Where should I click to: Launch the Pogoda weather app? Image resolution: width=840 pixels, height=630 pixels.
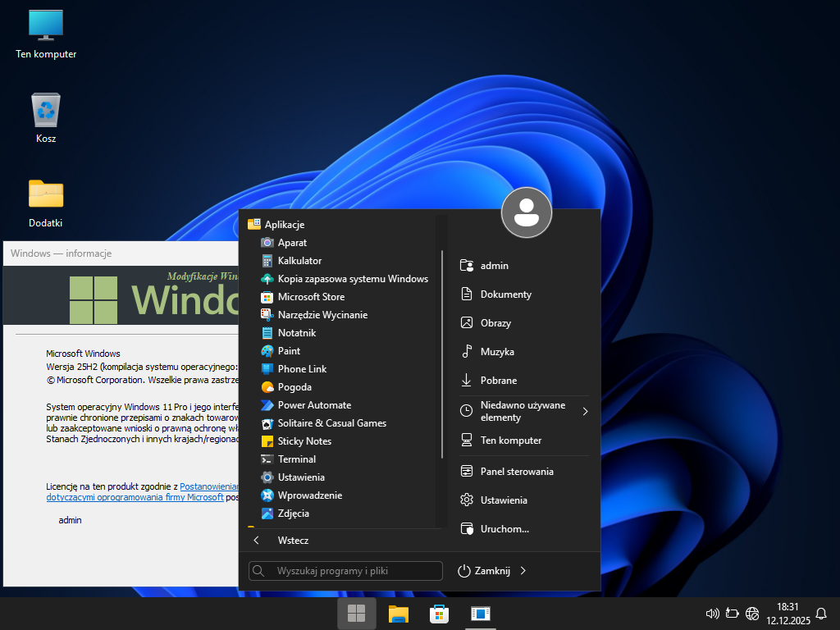click(294, 387)
